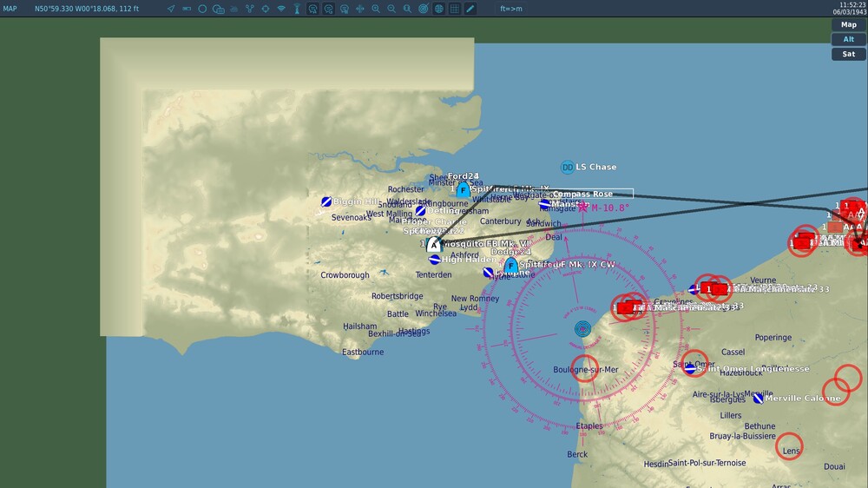Click the beacon tower icon
The width and height of the screenshot is (868, 488).
coord(297,9)
